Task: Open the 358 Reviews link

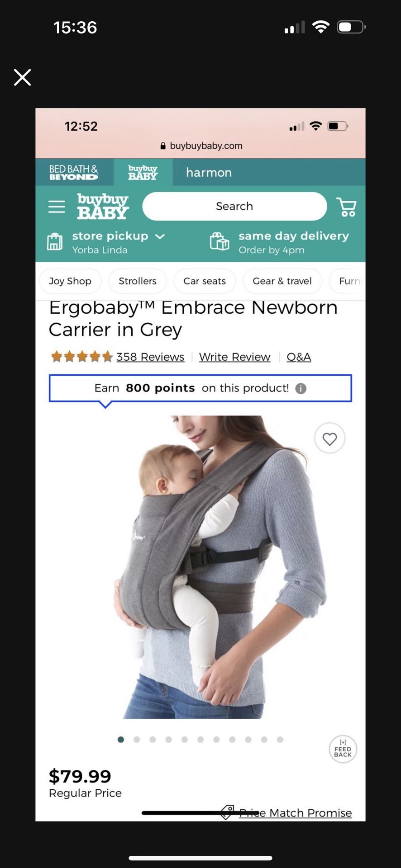Action: click(x=150, y=357)
